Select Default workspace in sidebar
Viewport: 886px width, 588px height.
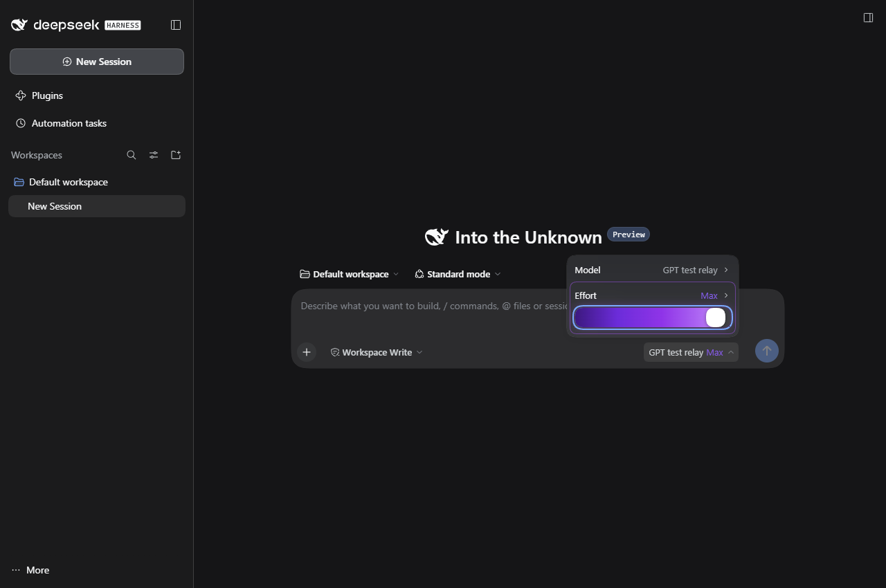97,182
